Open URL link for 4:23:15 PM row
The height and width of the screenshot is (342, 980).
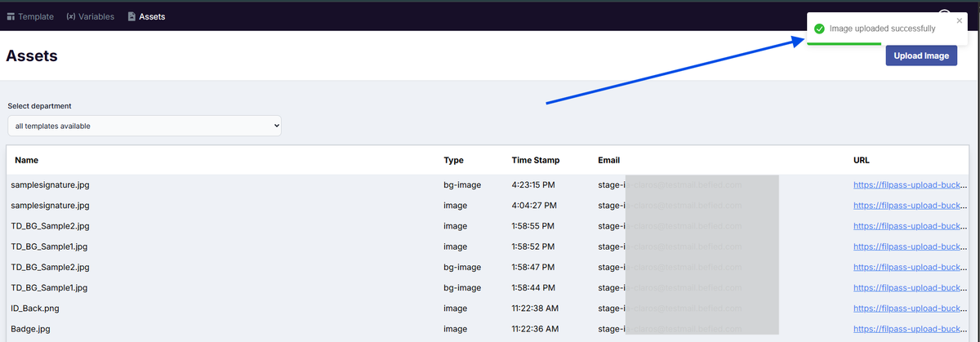click(x=911, y=185)
